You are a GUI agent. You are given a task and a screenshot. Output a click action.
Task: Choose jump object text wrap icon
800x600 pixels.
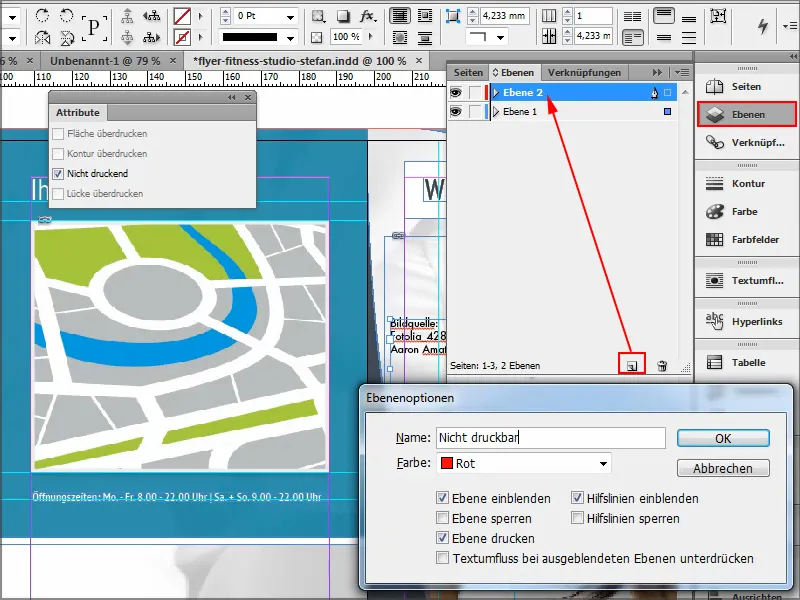click(x=424, y=37)
